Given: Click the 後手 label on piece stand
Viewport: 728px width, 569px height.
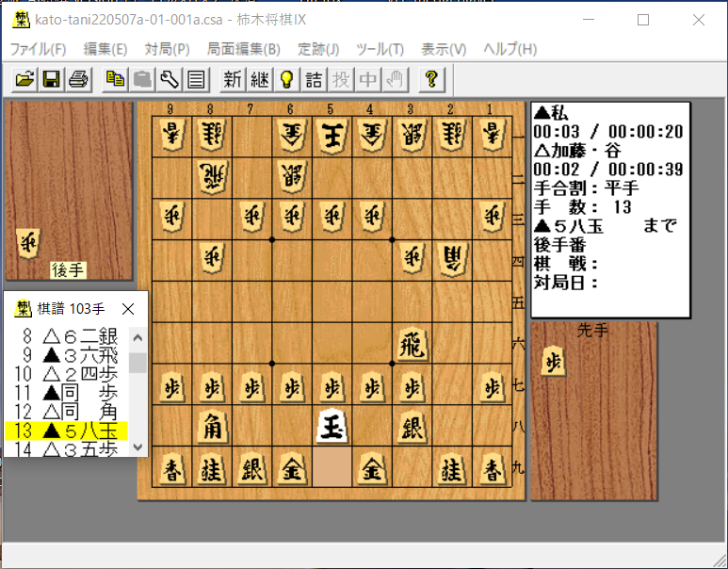Looking at the screenshot, I should (x=68, y=269).
